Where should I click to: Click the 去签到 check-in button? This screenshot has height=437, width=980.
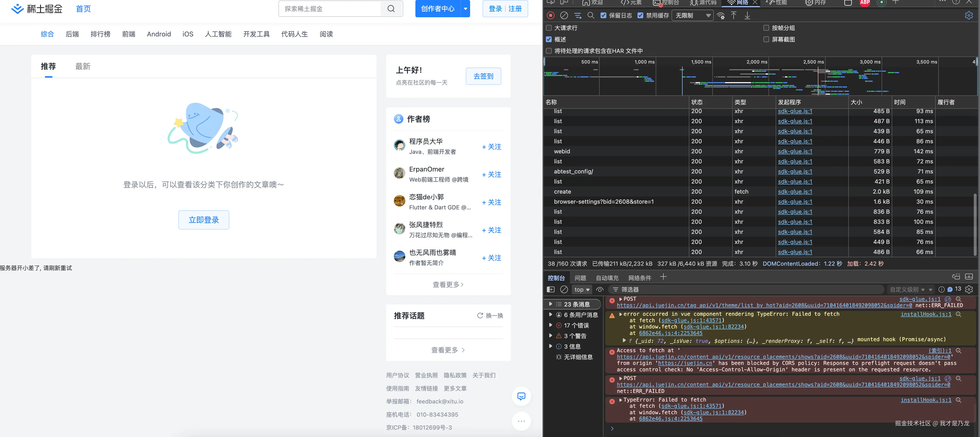(x=483, y=76)
